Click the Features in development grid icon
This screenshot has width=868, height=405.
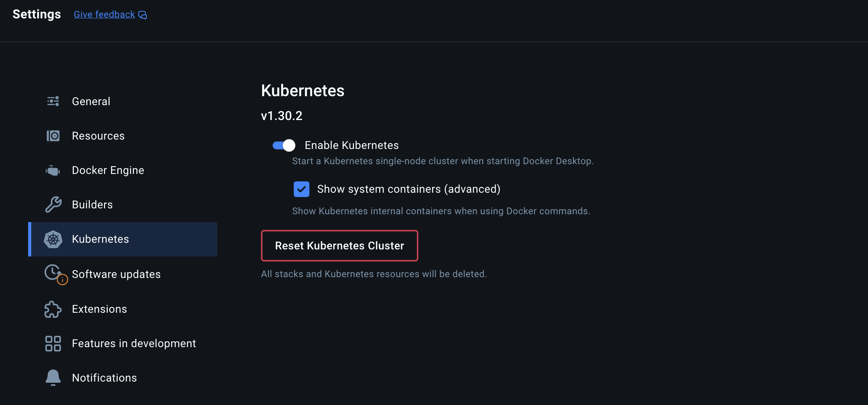tap(53, 344)
